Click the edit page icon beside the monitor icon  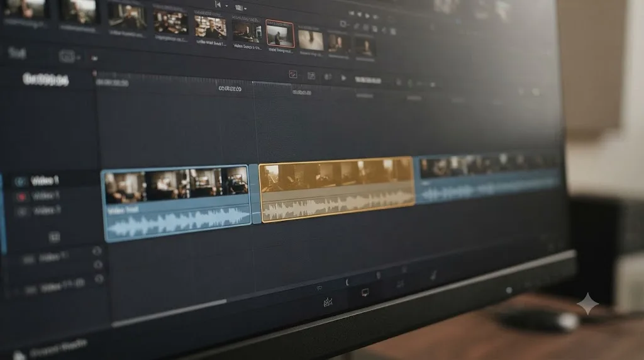coord(328,303)
